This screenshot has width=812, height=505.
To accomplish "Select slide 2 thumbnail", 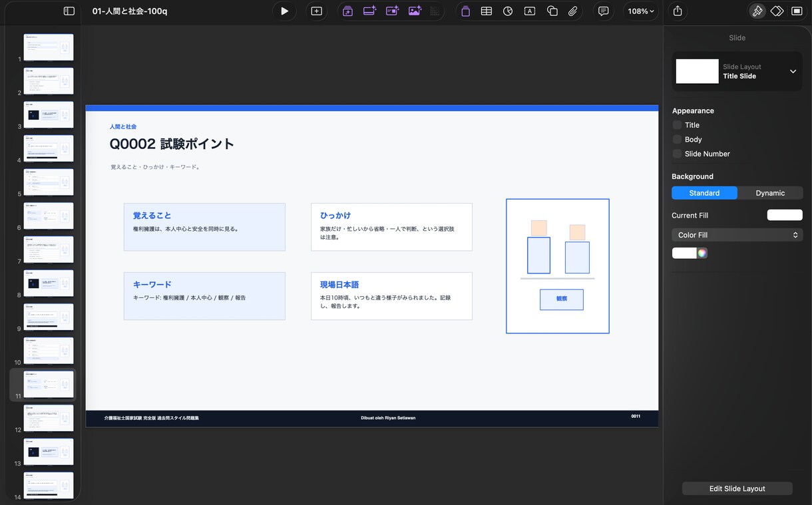I will coord(49,81).
